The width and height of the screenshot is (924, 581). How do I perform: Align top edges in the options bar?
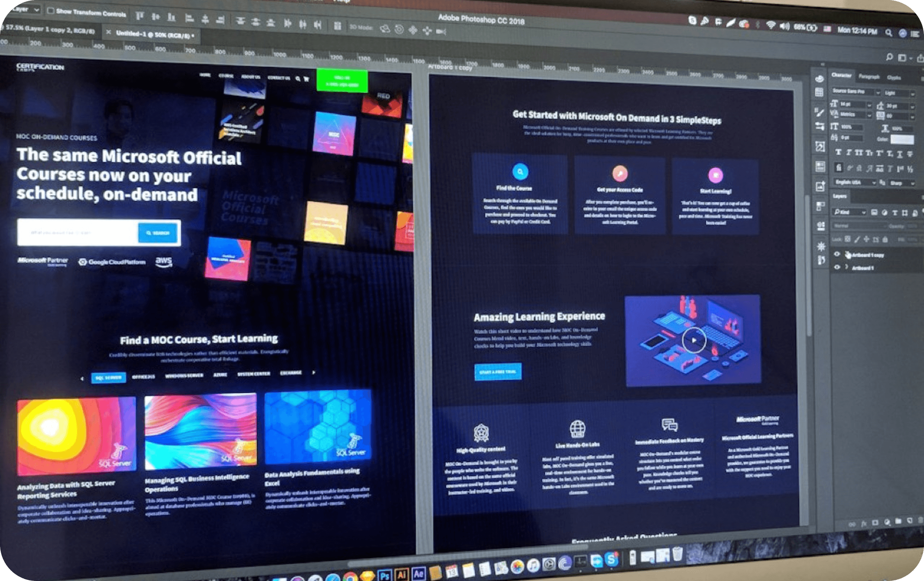[x=139, y=16]
